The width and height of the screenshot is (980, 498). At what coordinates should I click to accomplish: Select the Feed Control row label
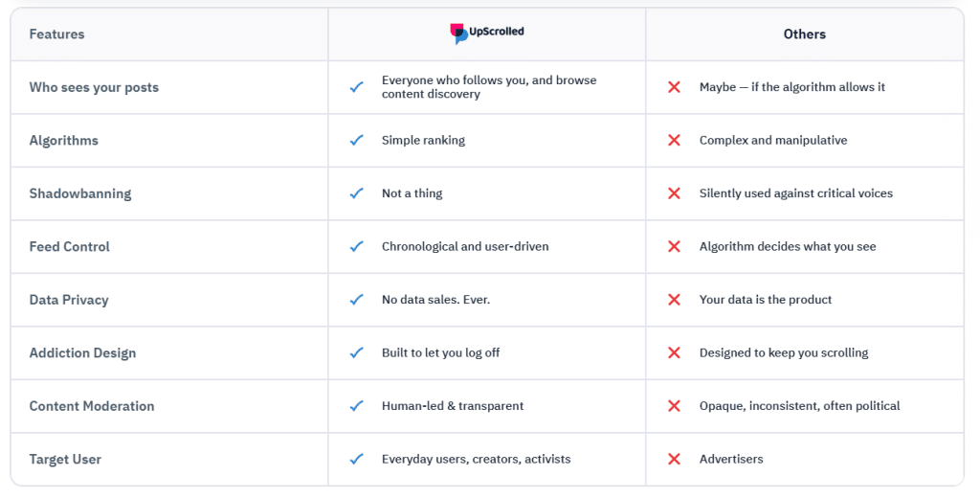69,247
